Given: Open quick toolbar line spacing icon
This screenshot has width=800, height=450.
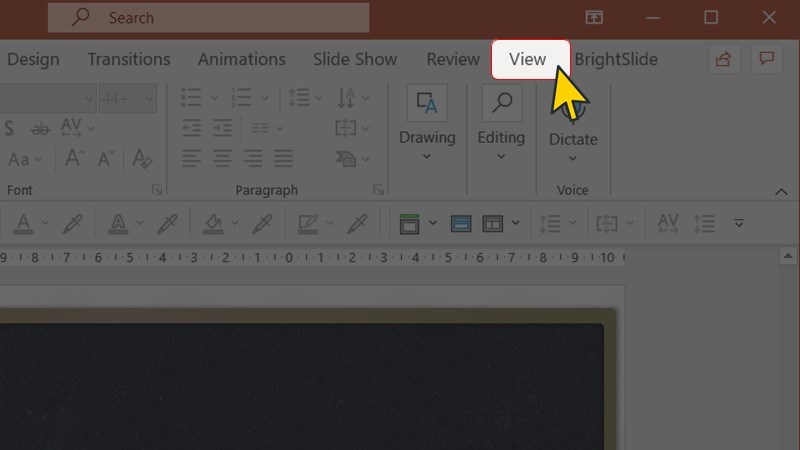Looking at the screenshot, I should pyautogui.click(x=551, y=223).
